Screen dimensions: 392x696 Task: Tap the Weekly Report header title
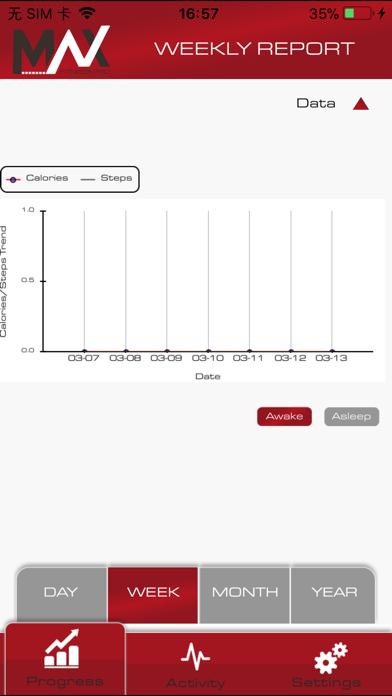(254, 49)
